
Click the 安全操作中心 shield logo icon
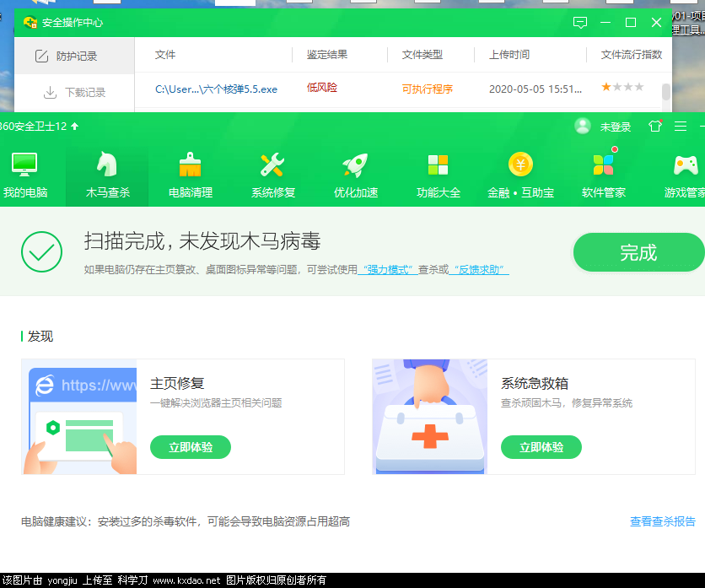coord(30,22)
